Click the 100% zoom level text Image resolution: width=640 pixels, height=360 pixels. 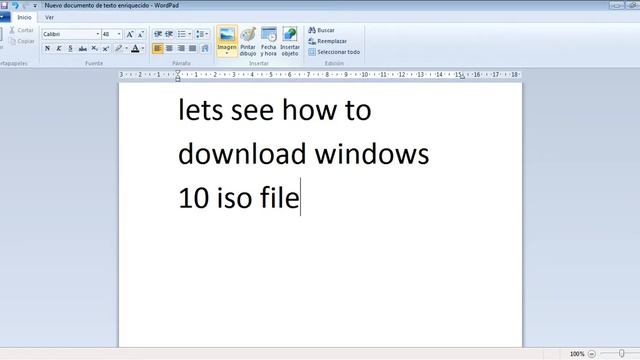coord(577,354)
